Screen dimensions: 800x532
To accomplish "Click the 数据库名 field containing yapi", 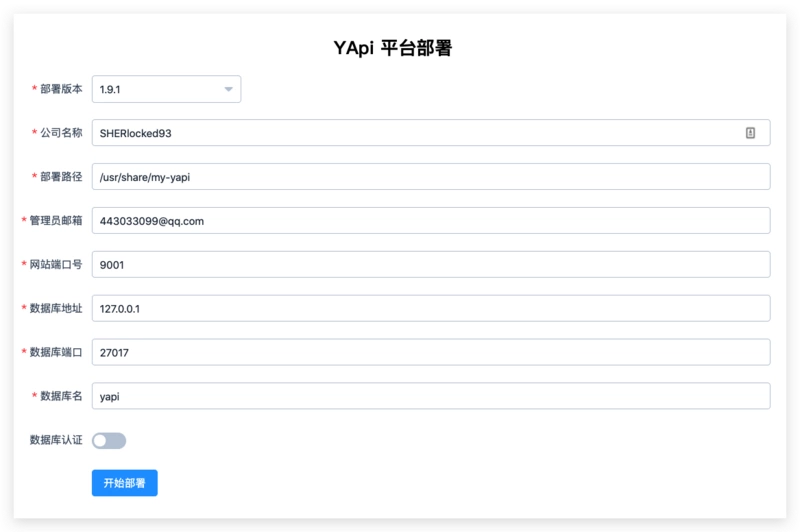I will (431, 396).
